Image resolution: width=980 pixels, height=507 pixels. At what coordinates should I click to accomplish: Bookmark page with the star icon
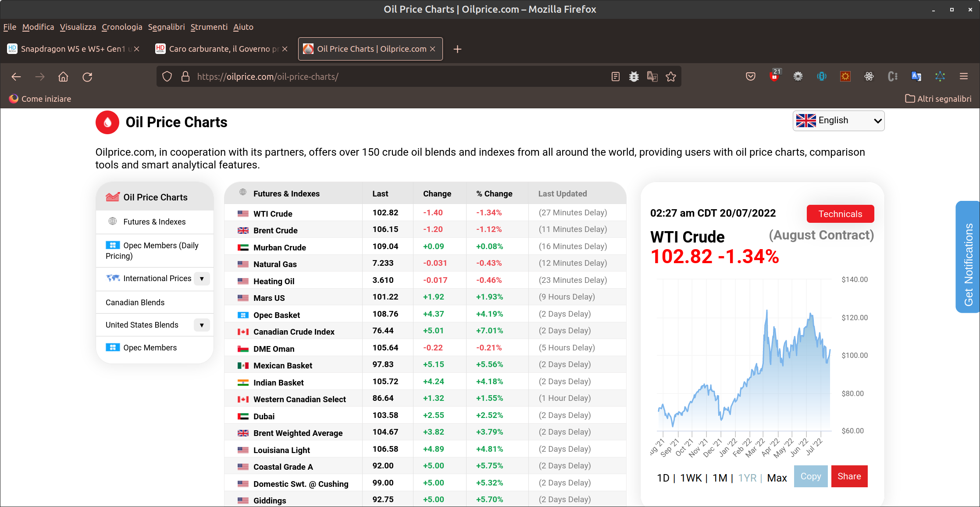click(x=671, y=77)
